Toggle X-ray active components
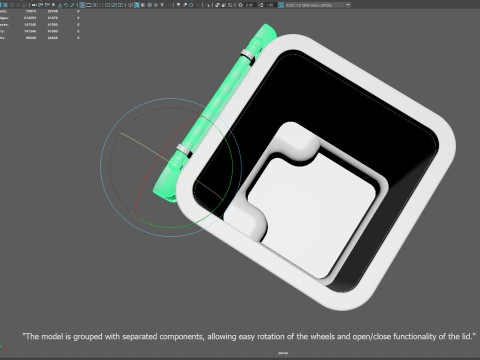 tap(223, 5)
